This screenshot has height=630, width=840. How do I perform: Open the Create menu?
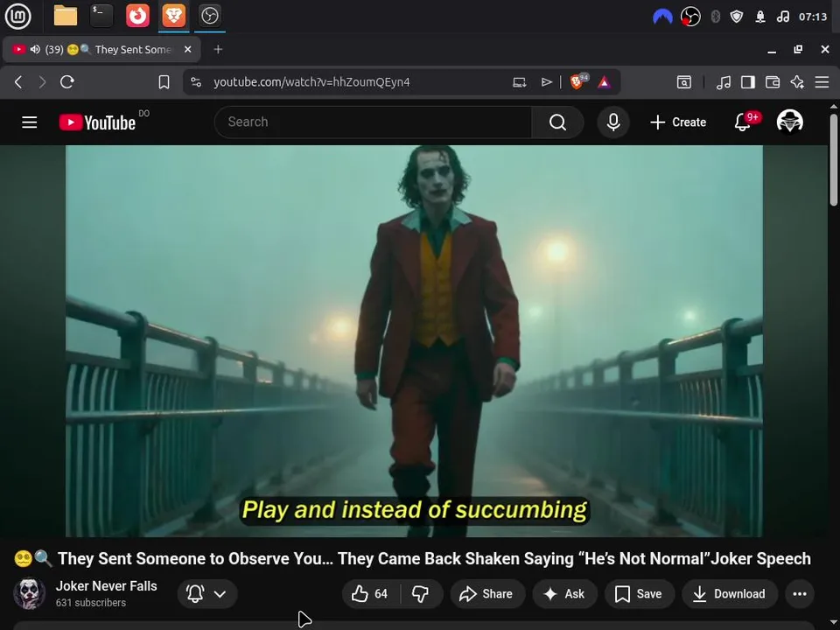pyautogui.click(x=678, y=122)
